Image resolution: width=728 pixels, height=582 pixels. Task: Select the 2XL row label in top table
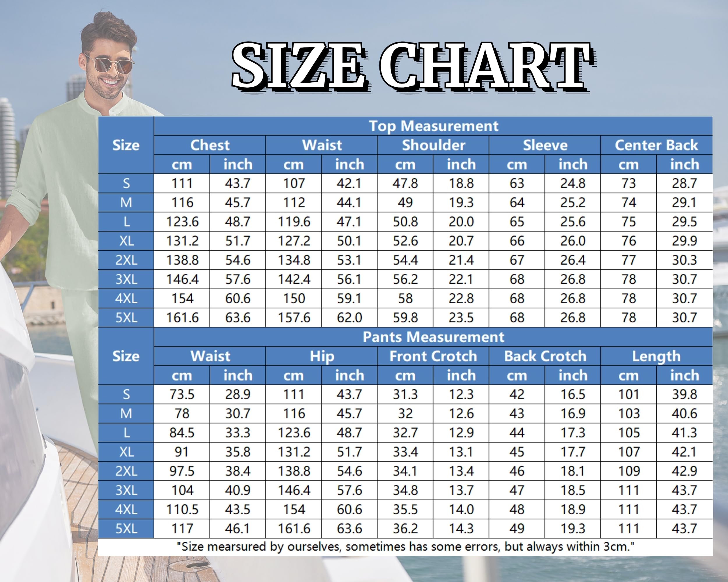pos(126,260)
